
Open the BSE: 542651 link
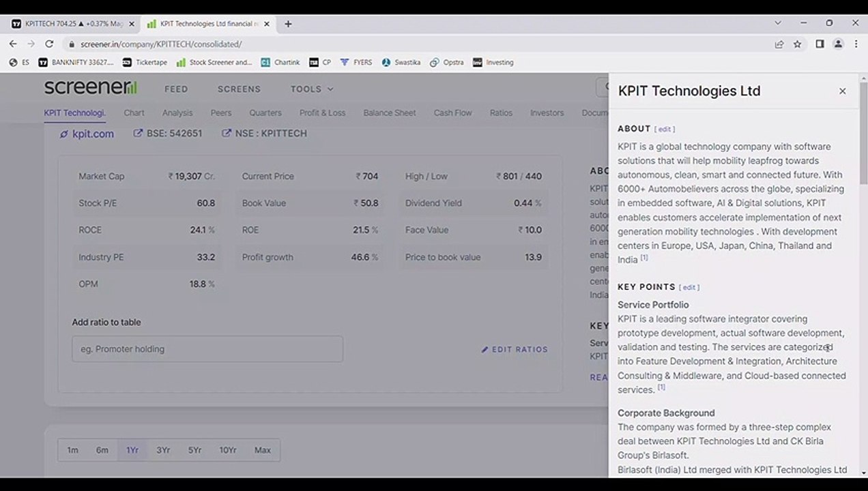(x=168, y=134)
